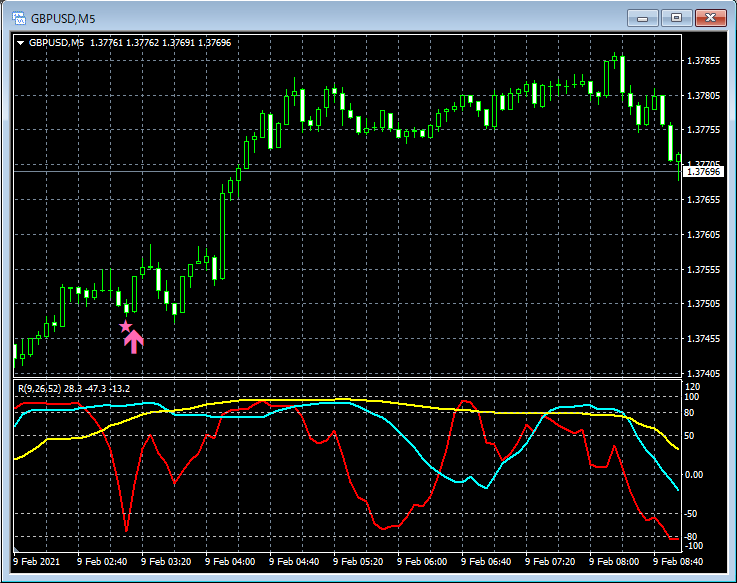Expand the GBPUSD,M5 chart triangle dropdown
This screenshot has height=583, width=737.
coord(21,43)
